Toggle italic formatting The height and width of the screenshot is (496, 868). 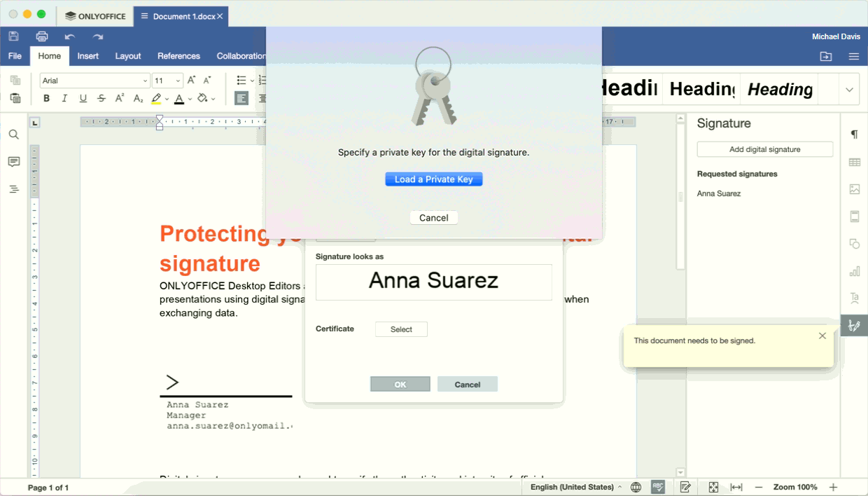(64, 98)
